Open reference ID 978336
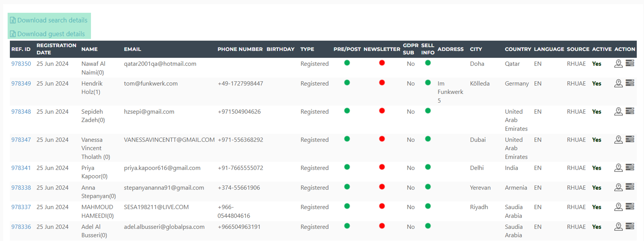Screen dimensions: 644x241 point(21,227)
